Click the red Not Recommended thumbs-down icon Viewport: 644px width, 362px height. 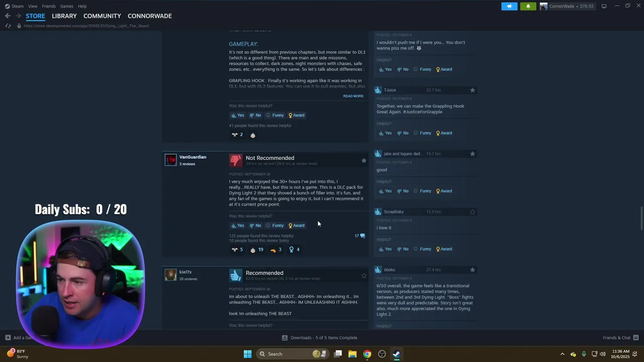tap(235, 160)
